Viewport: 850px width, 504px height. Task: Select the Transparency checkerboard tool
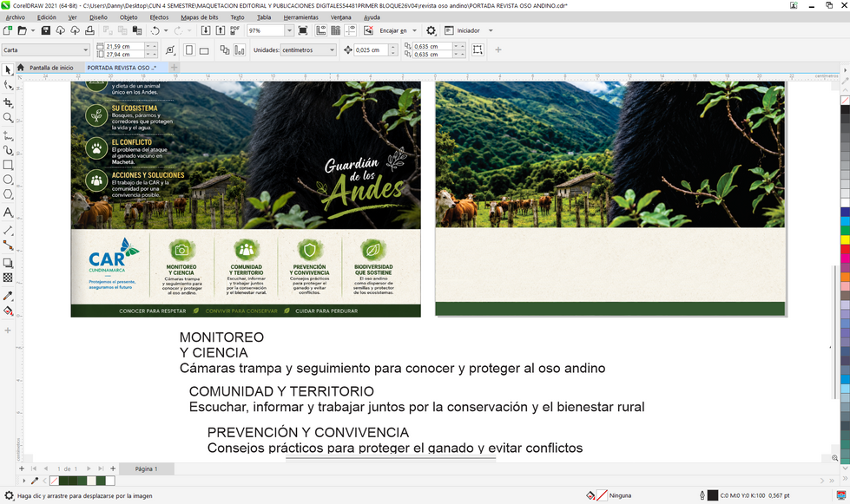(8, 278)
